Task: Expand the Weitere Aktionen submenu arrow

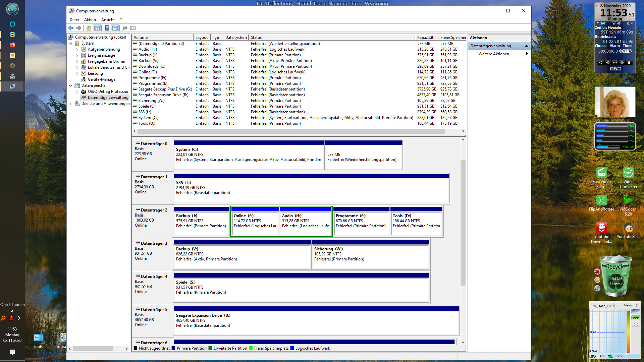Action: (x=527, y=54)
